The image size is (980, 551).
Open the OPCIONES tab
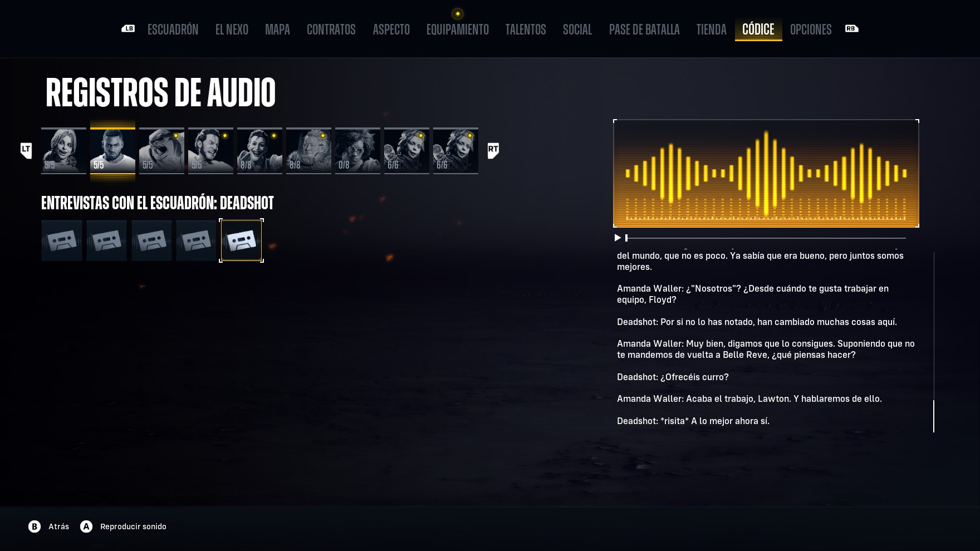811,29
